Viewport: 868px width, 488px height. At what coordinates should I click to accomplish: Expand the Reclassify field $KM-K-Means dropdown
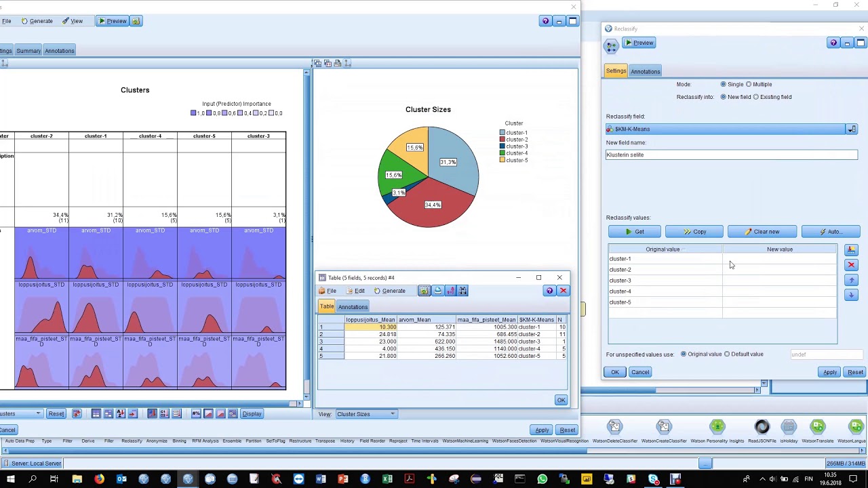727,129
